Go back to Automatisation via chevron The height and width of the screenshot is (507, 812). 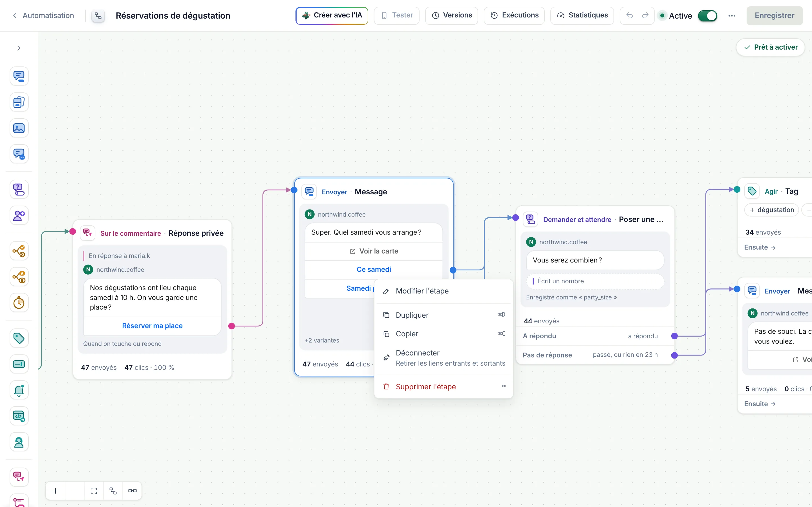(14, 16)
